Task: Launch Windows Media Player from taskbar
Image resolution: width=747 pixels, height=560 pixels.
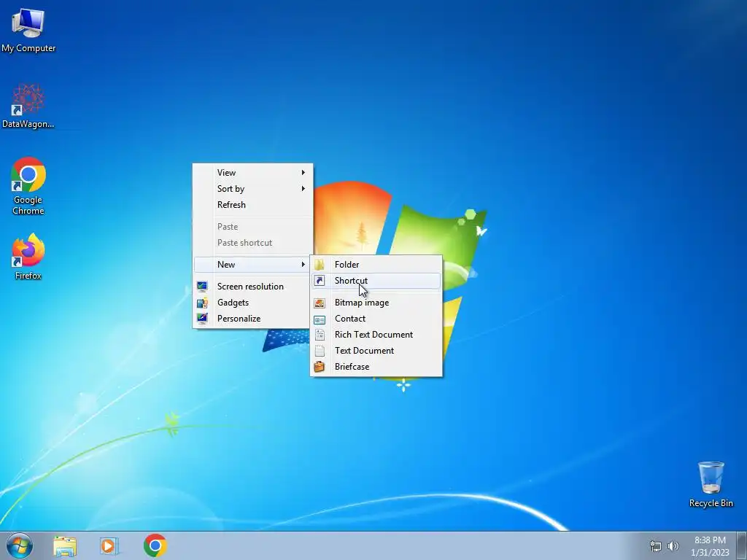Action: (109, 545)
